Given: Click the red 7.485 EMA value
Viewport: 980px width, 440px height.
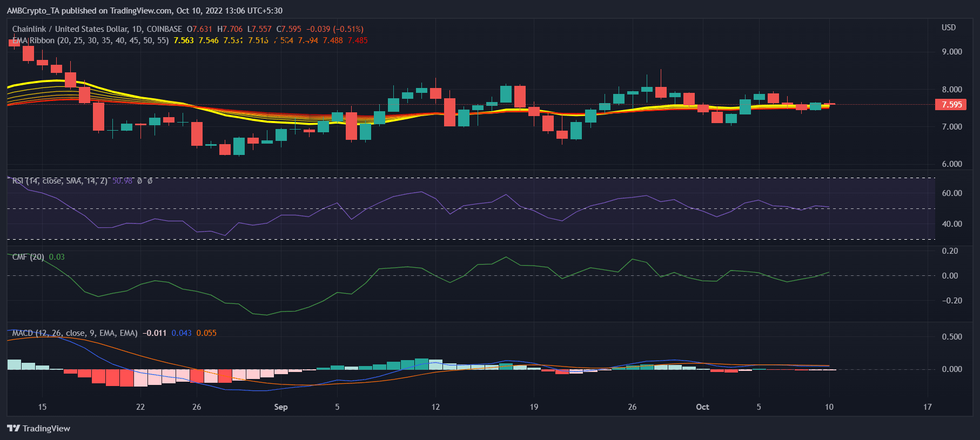Looking at the screenshot, I should point(358,40).
